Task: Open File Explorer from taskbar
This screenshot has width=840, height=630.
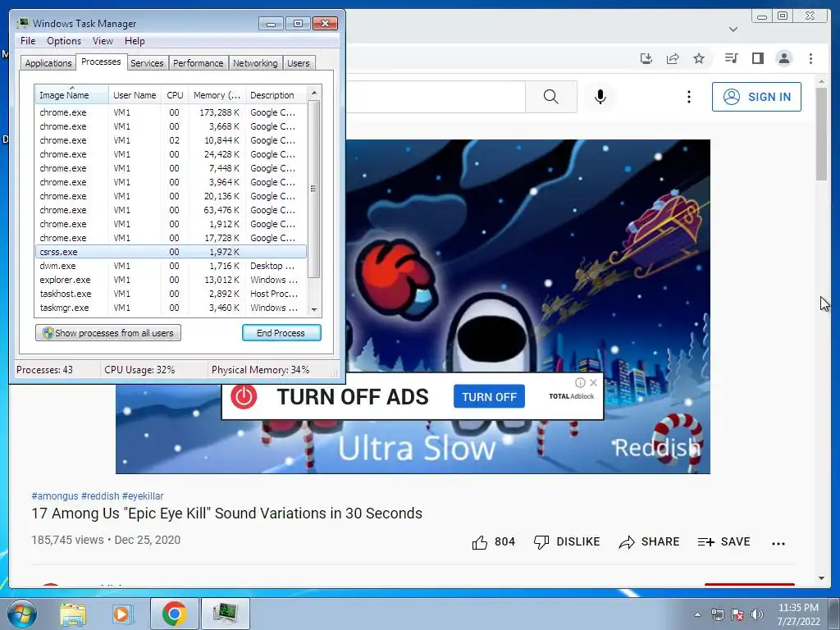Action: click(x=73, y=614)
